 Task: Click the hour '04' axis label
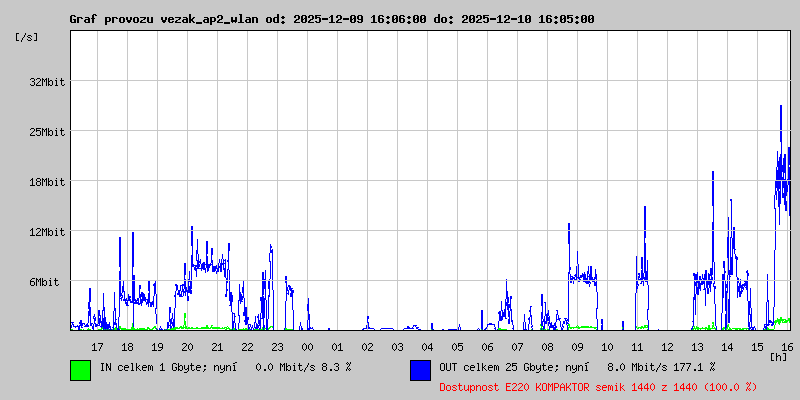(428, 347)
